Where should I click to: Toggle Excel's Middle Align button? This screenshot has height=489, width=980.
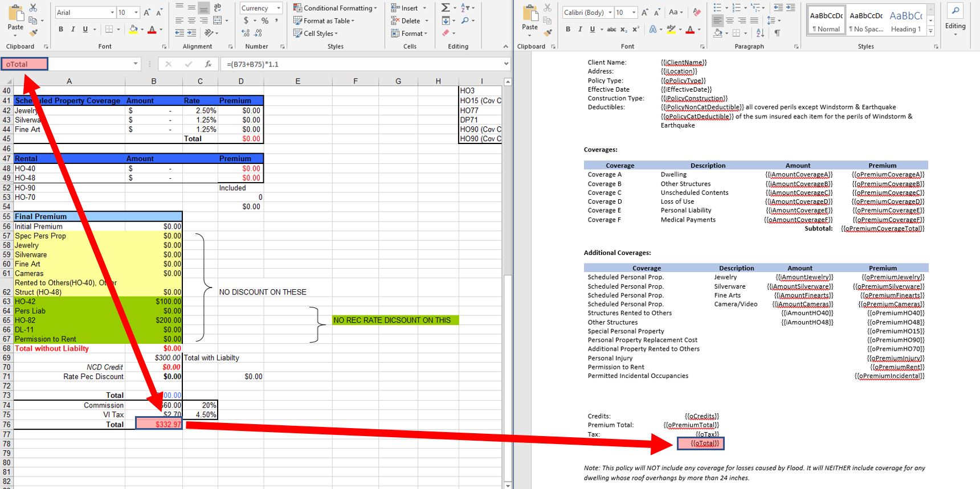click(191, 8)
